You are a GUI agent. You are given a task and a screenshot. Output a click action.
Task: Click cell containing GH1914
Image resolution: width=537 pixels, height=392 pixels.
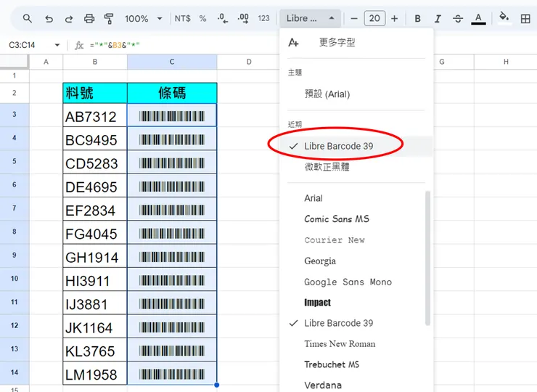[95, 256]
